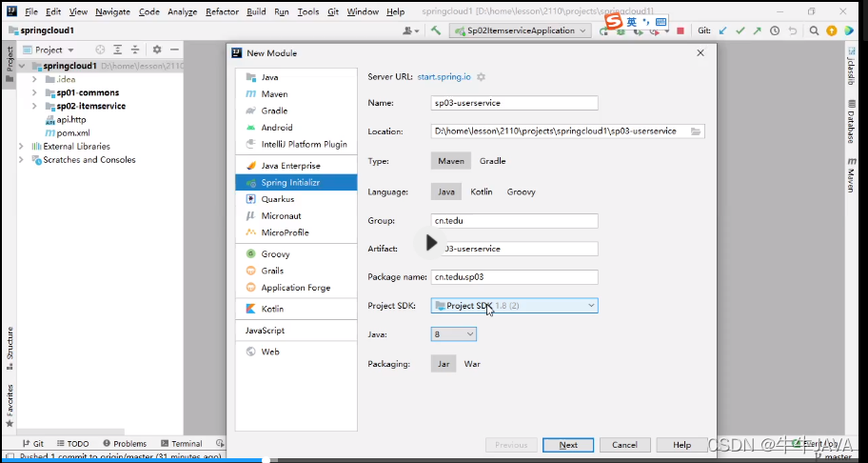
Task: Open Project panel gear options
Action: 157,50
